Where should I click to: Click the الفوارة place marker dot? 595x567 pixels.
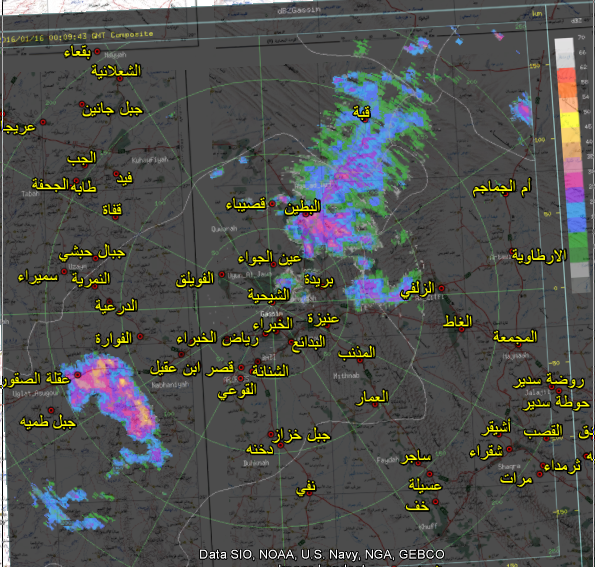[140, 336]
